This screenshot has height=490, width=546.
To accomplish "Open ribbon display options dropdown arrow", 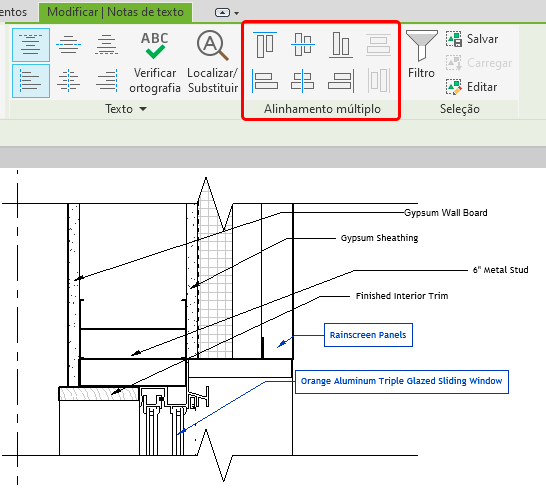I will 236,13.
